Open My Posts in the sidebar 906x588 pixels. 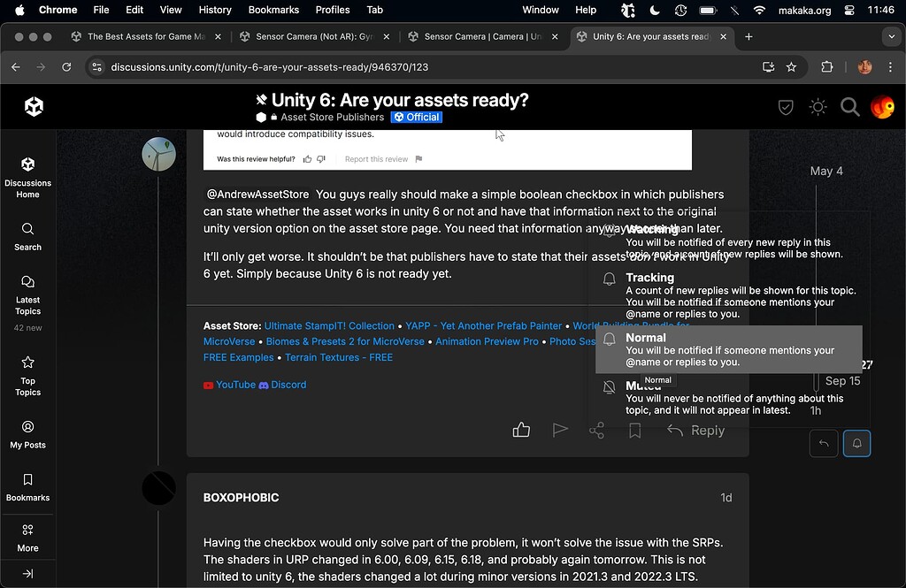[27, 434]
